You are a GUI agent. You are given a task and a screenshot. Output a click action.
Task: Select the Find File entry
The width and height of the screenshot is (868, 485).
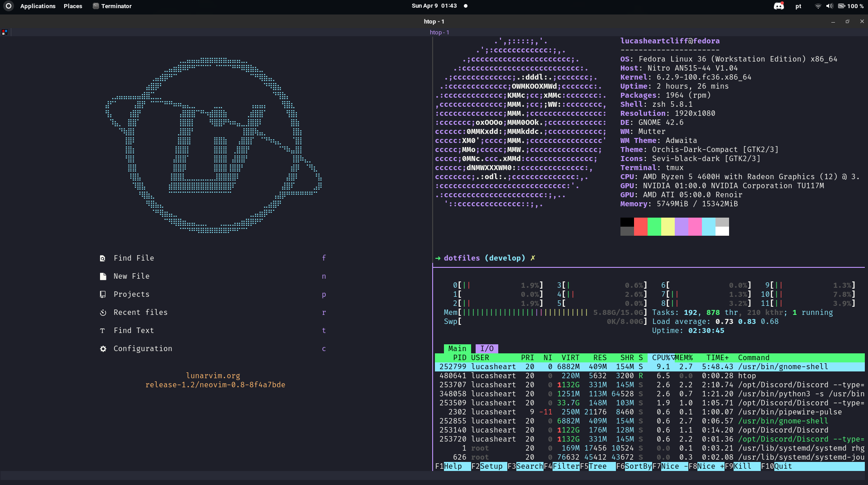pos(134,258)
